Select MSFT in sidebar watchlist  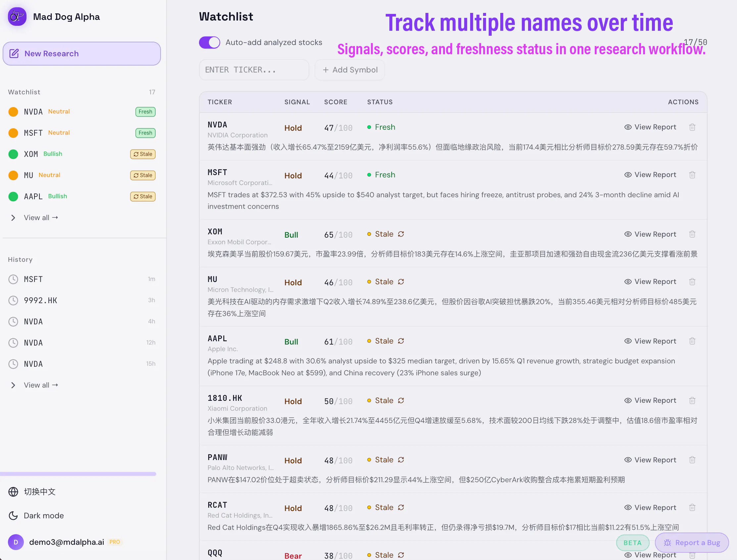click(x=82, y=133)
